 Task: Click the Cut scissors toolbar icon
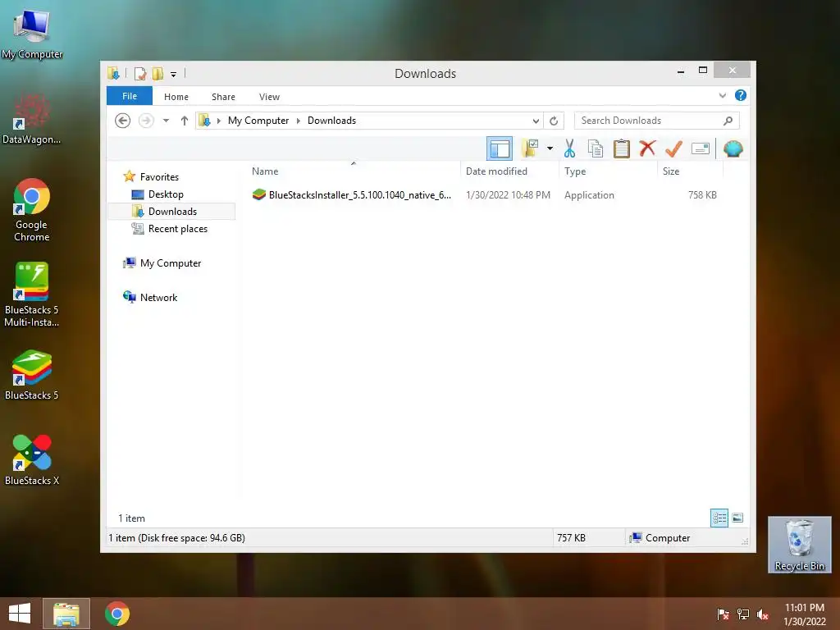[569, 148]
